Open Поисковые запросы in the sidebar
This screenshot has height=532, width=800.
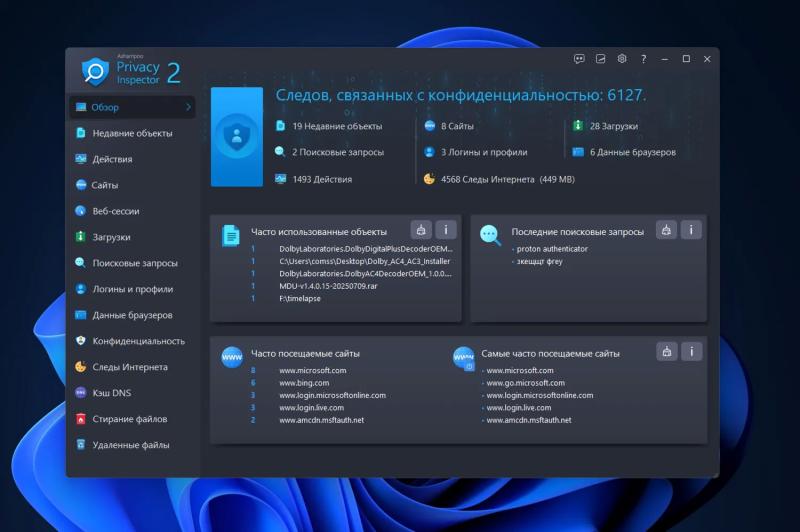[x=133, y=263]
